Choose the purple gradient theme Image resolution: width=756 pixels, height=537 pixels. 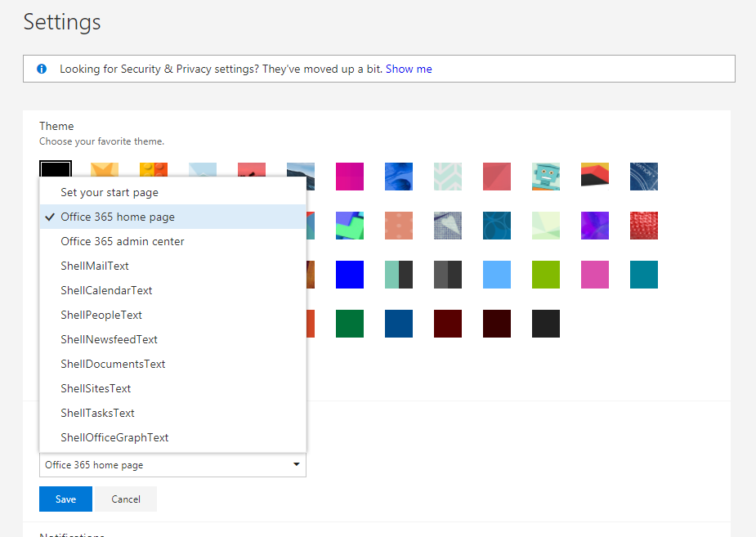pyautogui.click(x=594, y=226)
